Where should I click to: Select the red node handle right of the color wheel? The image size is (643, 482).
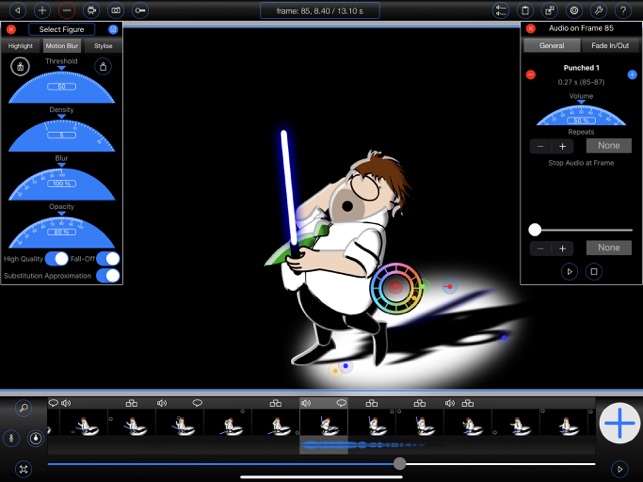tap(449, 286)
